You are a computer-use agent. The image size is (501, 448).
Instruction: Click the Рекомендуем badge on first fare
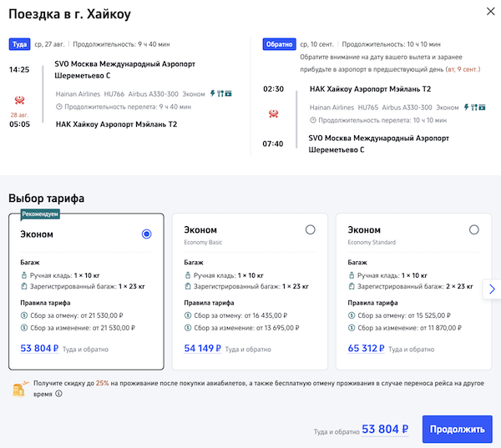(41, 214)
